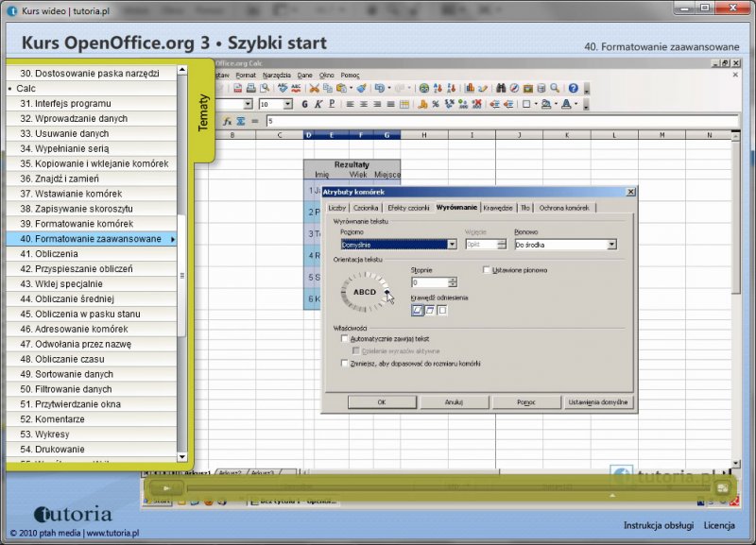Check the Ustawione pionowo checkbox
756x545 pixels.
(x=487, y=269)
